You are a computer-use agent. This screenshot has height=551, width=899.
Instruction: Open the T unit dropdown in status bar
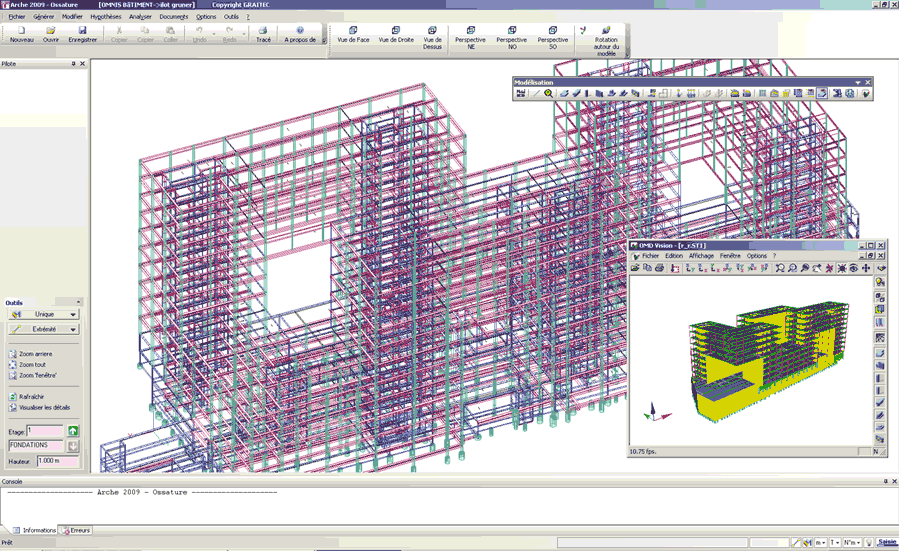tap(834, 542)
